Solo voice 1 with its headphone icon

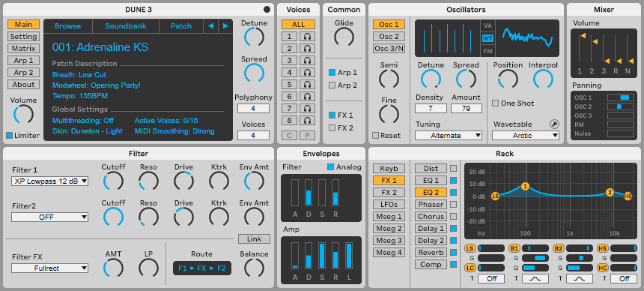307,37
